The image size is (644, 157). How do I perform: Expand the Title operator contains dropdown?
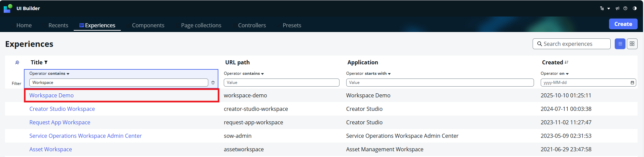pyautogui.click(x=49, y=73)
